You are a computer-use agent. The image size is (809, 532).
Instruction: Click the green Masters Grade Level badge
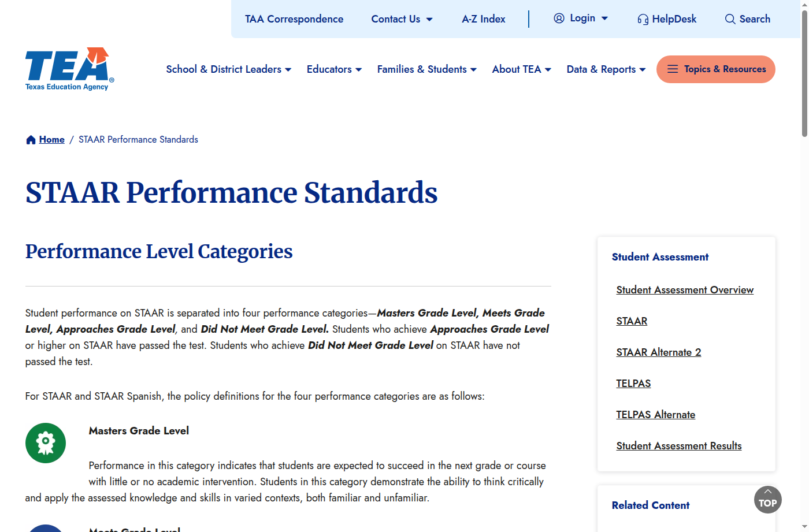click(x=46, y=443)
